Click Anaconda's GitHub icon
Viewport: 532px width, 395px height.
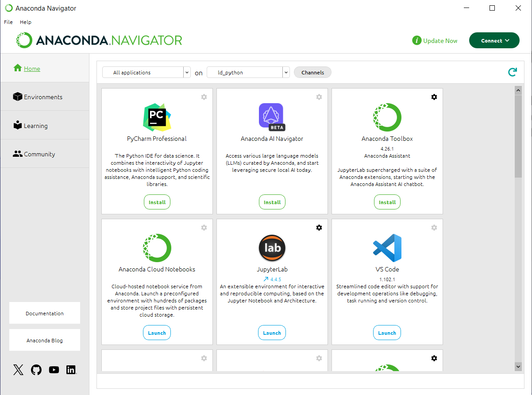coord(36,370)
